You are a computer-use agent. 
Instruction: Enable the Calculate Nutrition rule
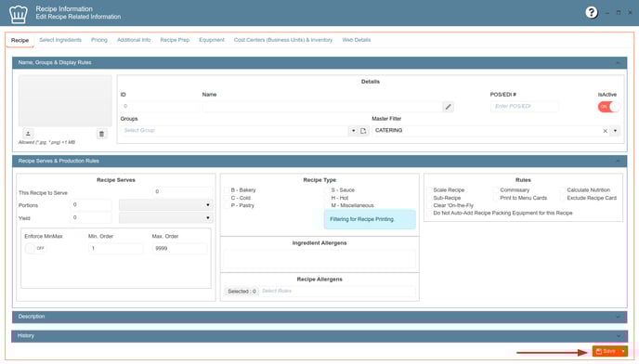(x=563, y=190)
